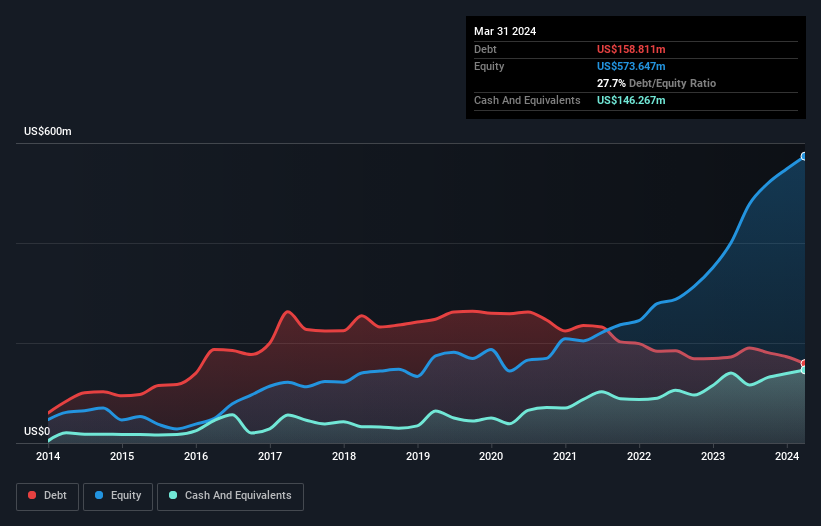Select the red Debt end-point marker
This screenshot has height=526, width=821.
(x=803, y=363)
